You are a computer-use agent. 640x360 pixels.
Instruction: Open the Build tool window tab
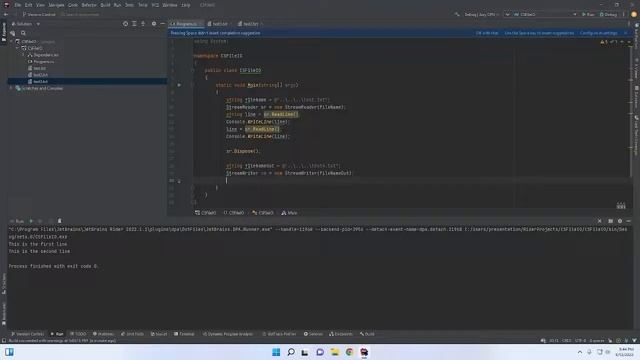[367, 334]
